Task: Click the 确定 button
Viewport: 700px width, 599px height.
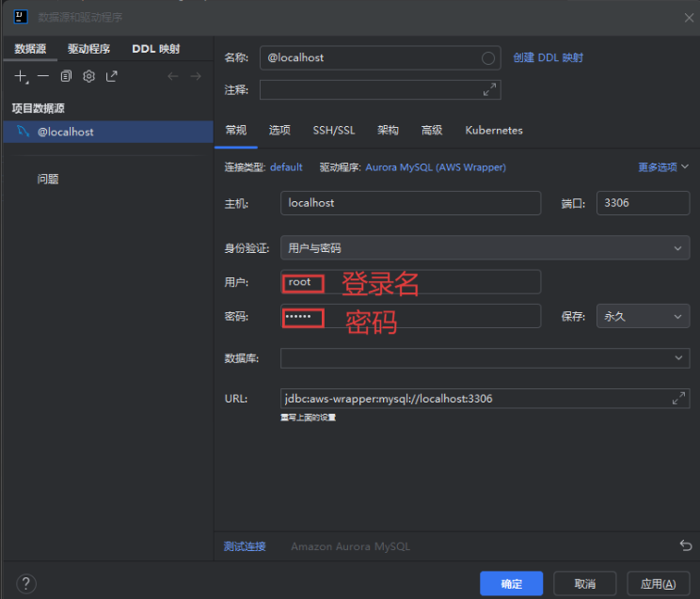Action: [511, 583]
